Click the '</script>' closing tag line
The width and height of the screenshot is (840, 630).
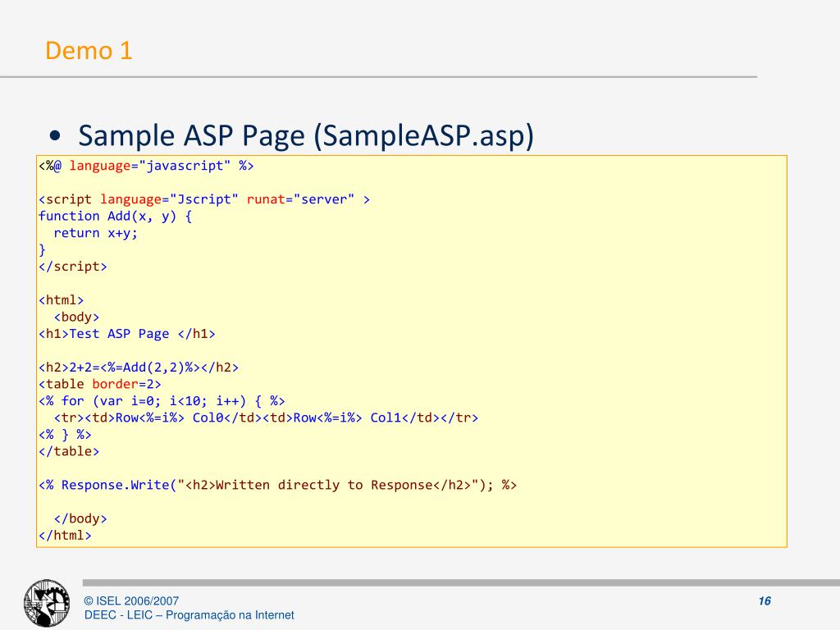(73, 267)
